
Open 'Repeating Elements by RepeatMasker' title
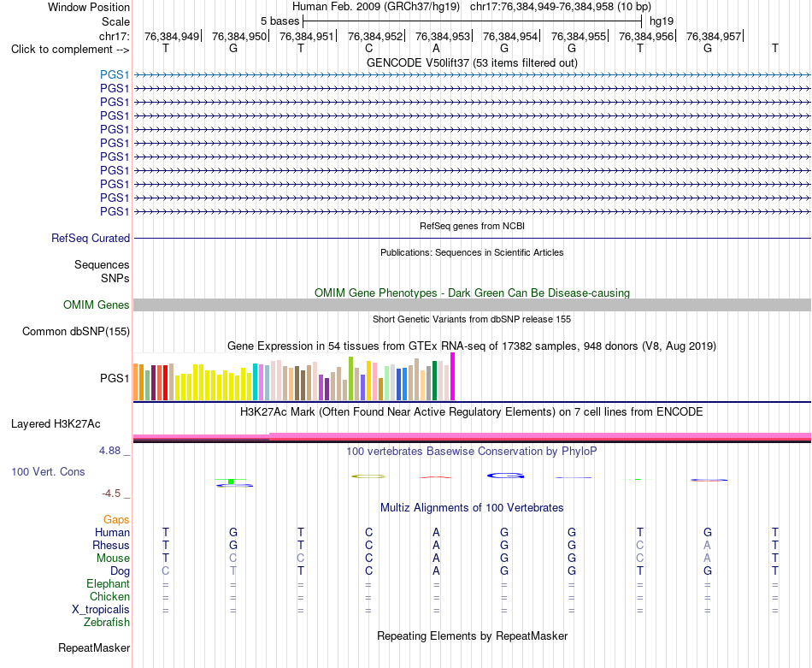[473, 635]
